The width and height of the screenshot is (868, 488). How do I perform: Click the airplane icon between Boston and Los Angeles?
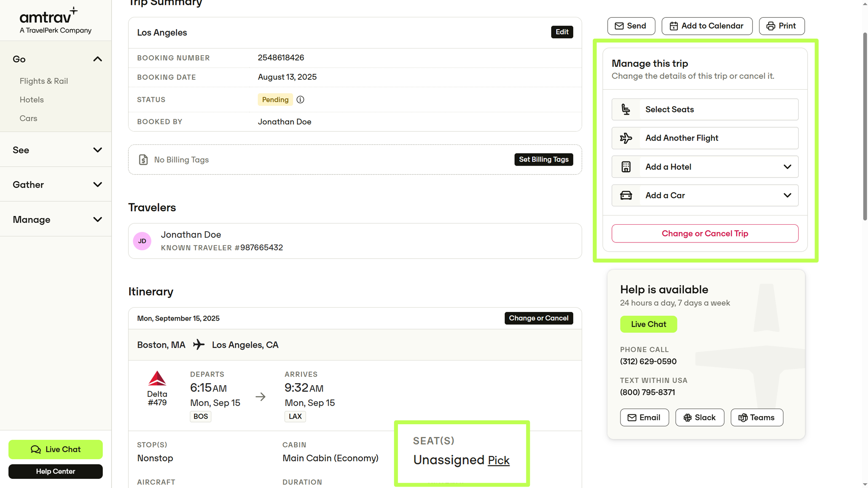(199, 345)
